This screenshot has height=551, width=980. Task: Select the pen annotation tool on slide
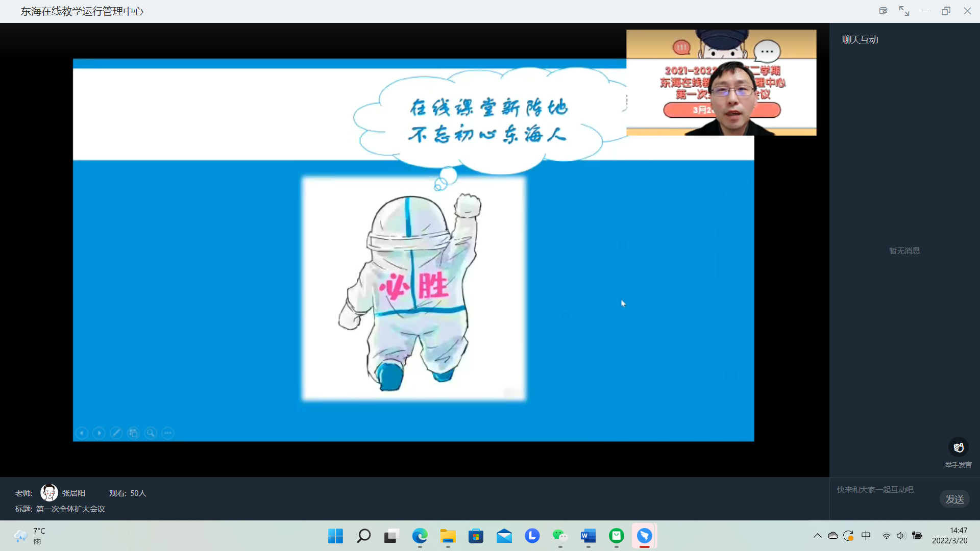[x=116, y=433]
